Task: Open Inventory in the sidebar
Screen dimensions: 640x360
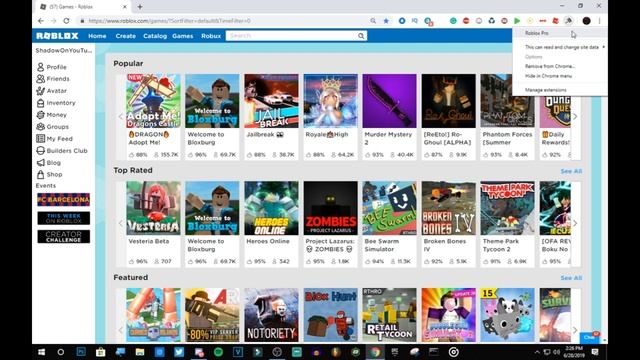Action: [56, 103]
